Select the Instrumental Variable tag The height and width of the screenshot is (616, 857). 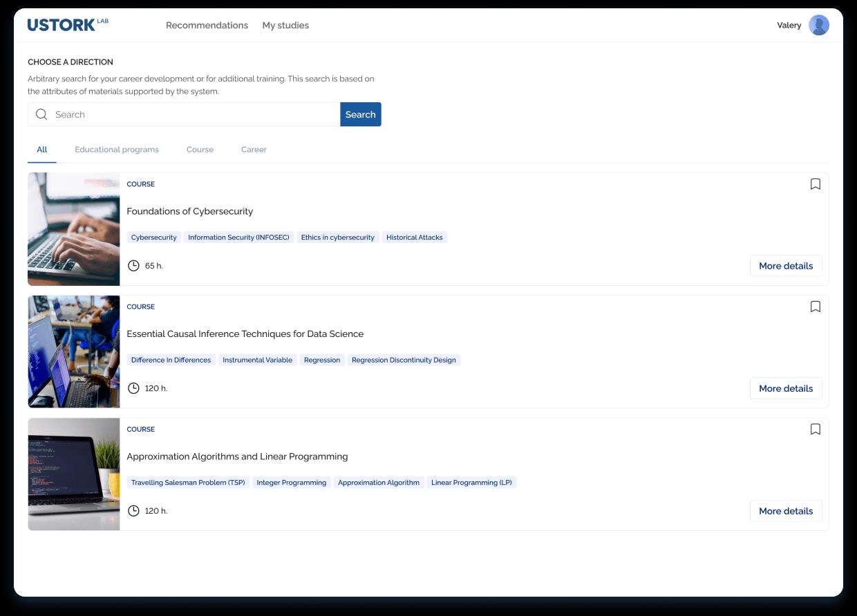[257, 360]
